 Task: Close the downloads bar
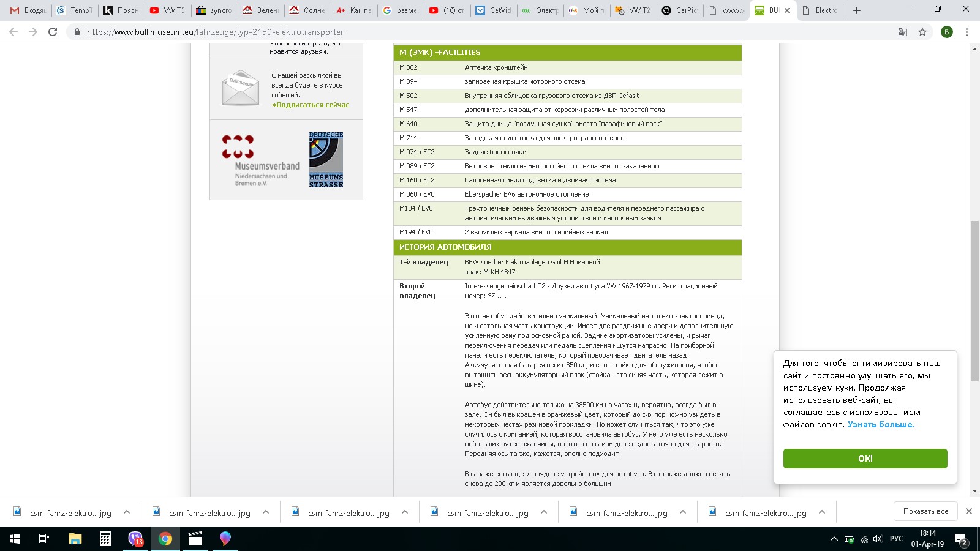pyautogui.click(x=968, y=511)
